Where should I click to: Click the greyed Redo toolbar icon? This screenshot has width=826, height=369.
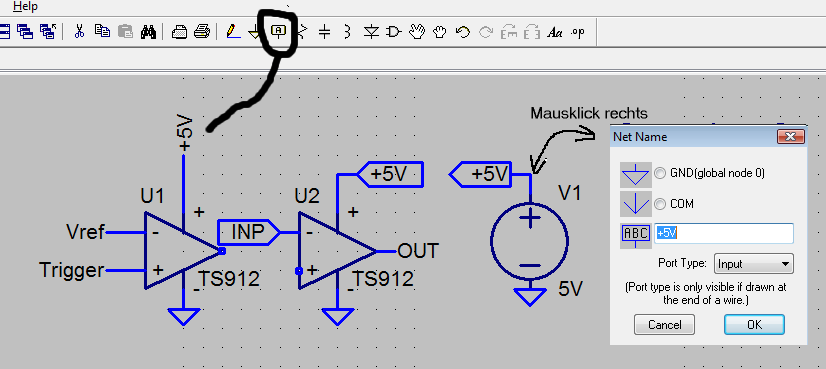(486, 32)
